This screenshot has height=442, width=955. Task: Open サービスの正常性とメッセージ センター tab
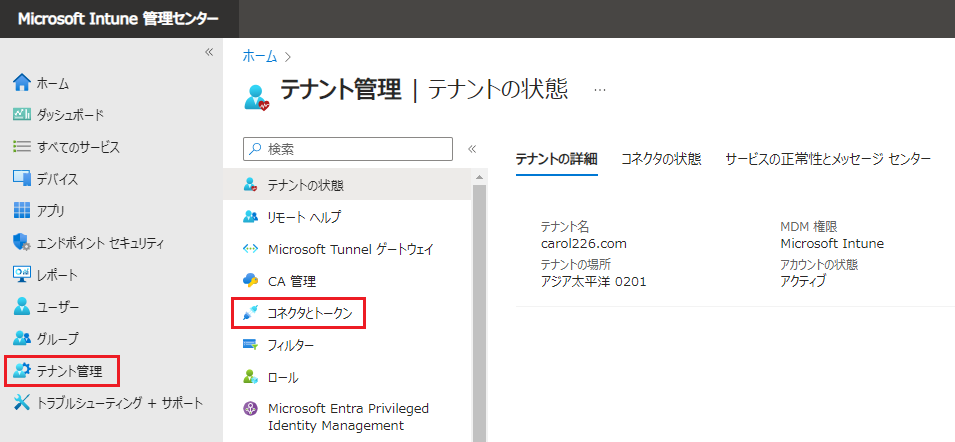click(828, 160)
